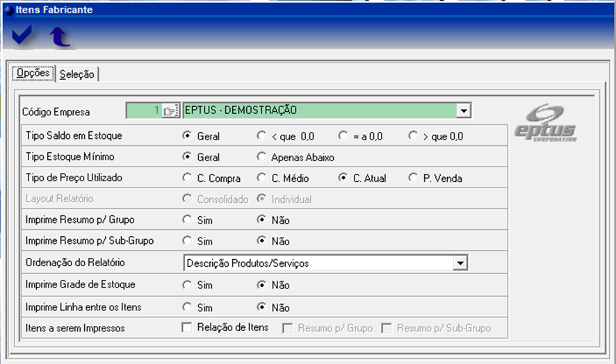Click the confirm checkmark icon
The image size is (616, 364).
pyautogui.click(x=23, y=36)
